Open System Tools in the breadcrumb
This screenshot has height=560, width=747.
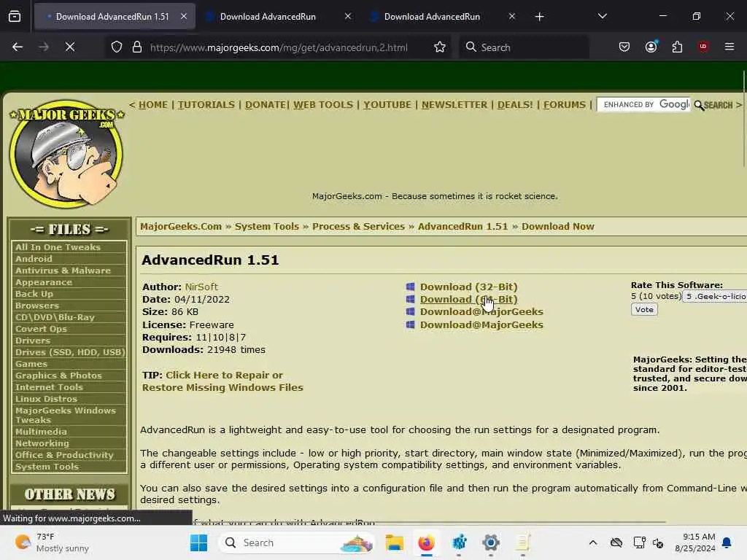pyautogui.click(x=267, y=226)
